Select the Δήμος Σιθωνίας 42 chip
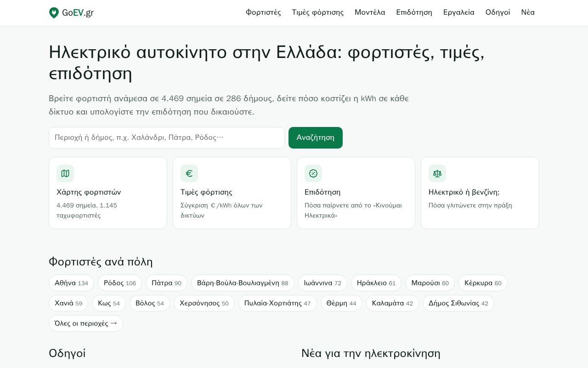Screen dimensions: 588x368 point(458,303)
